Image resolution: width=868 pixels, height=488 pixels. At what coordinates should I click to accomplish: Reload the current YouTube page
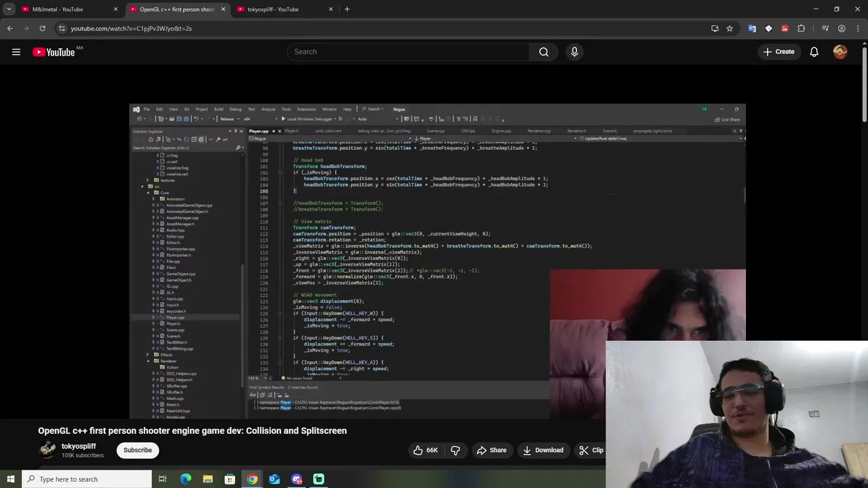tap(42, 28)
